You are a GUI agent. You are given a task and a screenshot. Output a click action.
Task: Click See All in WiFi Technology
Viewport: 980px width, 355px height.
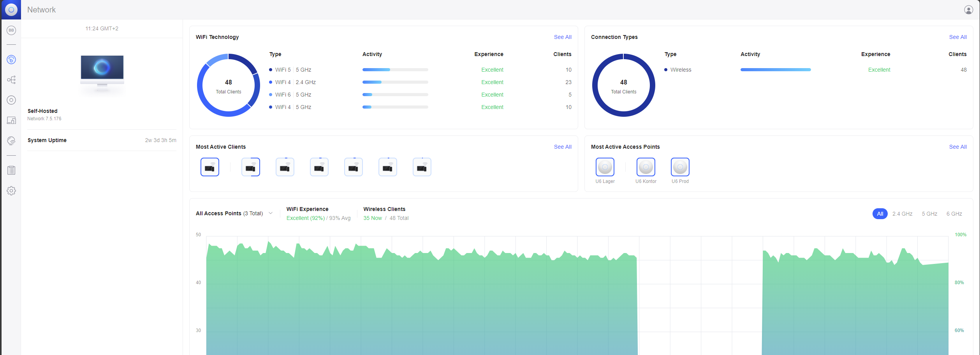point(562,37)
